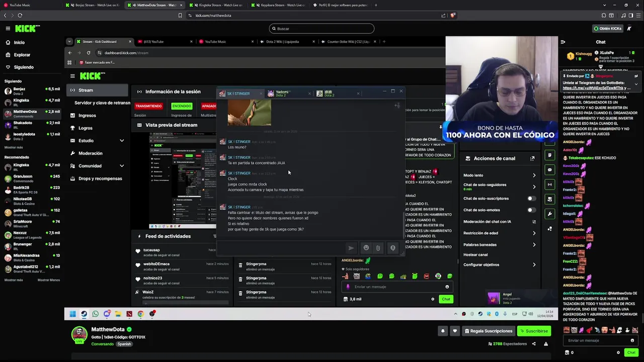Click the green Suscribirse button
Image resolution: width=644 pixels, height=362 pixels.
coord(533,331)
